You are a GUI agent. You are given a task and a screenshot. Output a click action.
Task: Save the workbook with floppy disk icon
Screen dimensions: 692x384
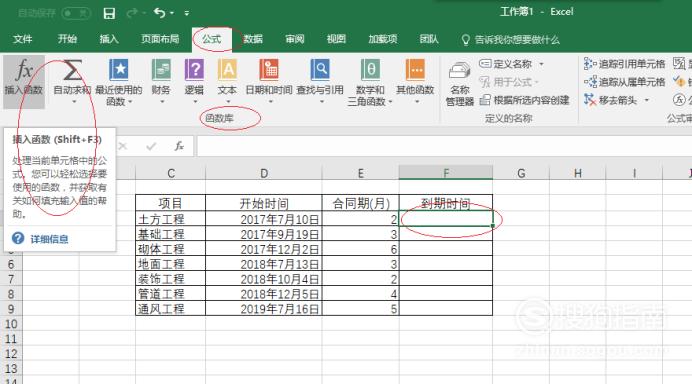click(109, 13)
